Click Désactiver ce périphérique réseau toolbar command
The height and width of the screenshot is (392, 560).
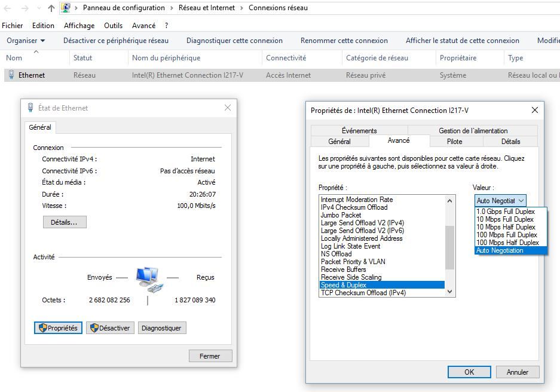(116, 41)
